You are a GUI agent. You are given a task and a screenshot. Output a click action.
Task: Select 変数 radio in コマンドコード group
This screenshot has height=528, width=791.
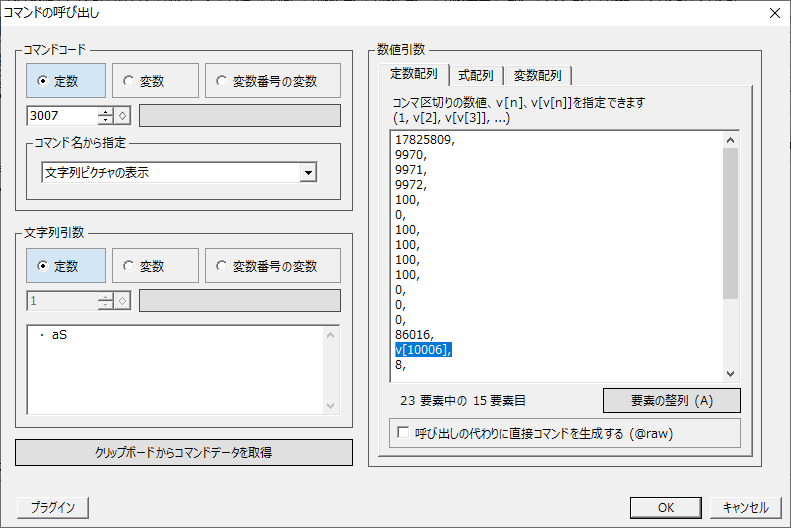click(154, 81)
